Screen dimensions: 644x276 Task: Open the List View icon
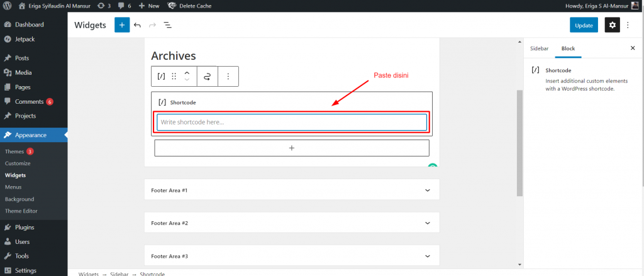[x=167, y=25]
